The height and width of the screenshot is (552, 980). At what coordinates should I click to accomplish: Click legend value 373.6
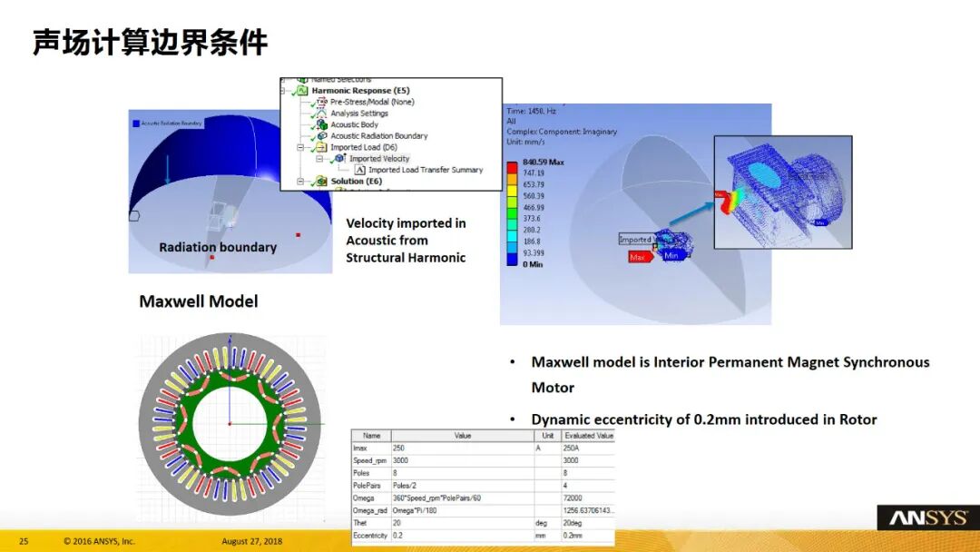tap(531, 219)
